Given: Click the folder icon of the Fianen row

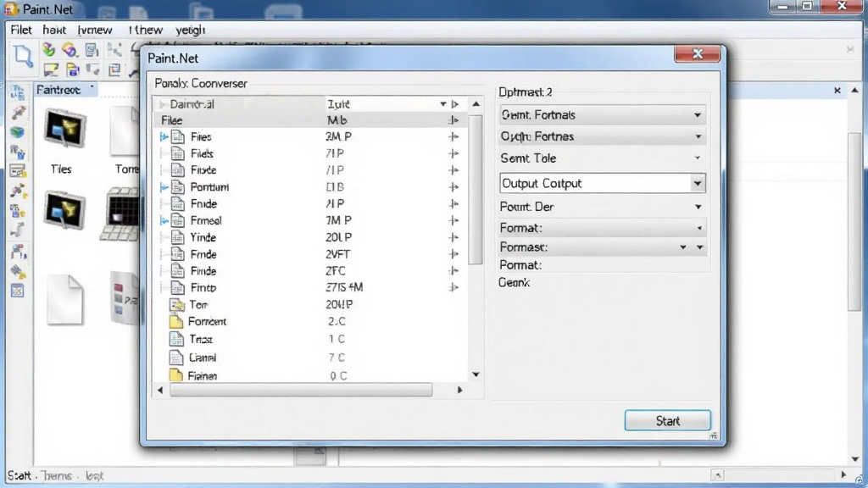Looking at the screenshot, I should pyautogui.click(x=176, y=375).
